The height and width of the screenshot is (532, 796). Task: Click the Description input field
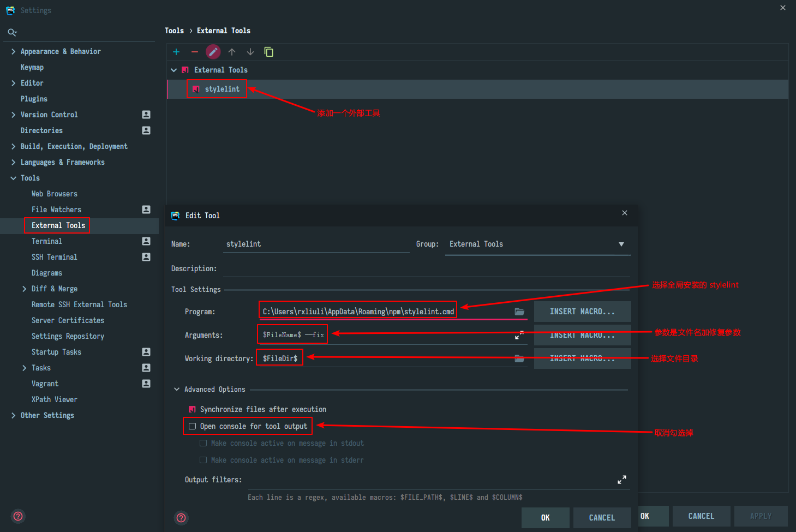(x=426, y=268)
